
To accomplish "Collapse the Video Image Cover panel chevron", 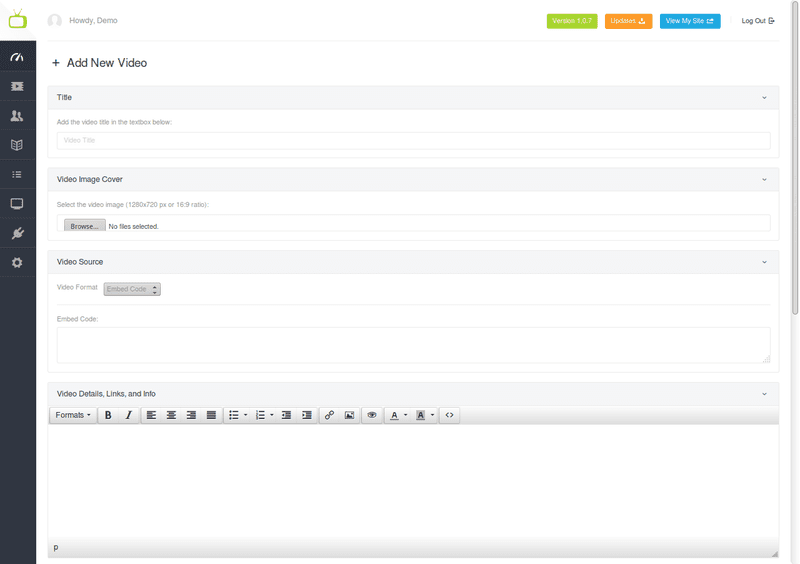I will click(x=764, y=180).
